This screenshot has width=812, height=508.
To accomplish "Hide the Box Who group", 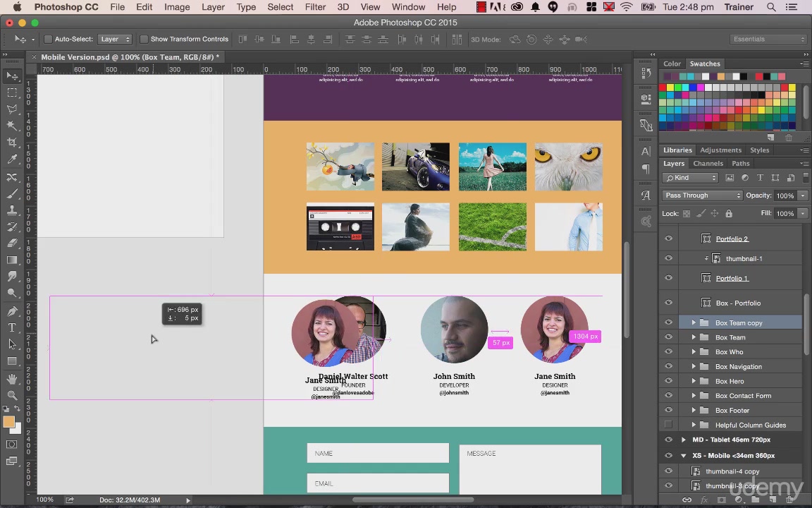I will click(668, 351).
